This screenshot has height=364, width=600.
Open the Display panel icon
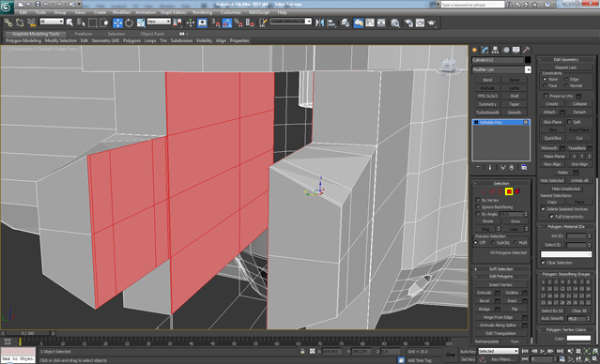tap(516, 50)
